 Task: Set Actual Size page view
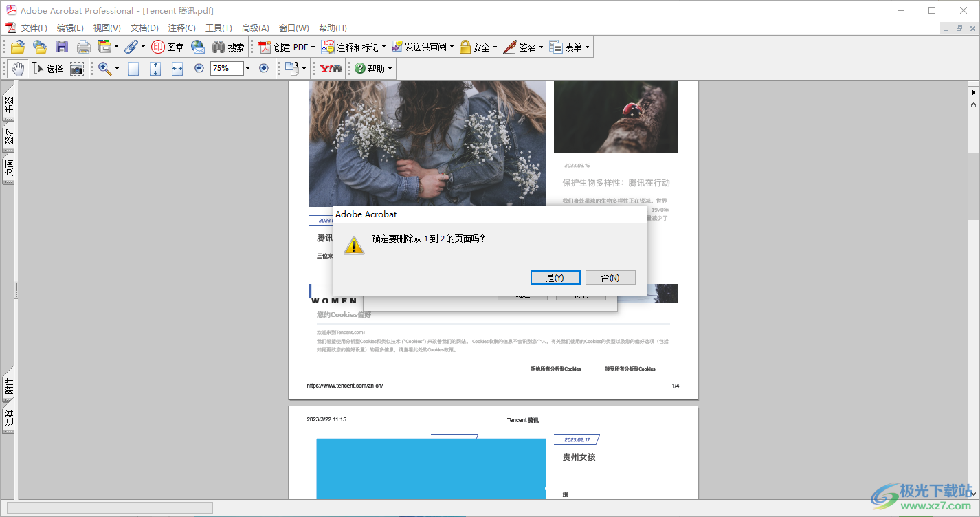pos(133,68)
